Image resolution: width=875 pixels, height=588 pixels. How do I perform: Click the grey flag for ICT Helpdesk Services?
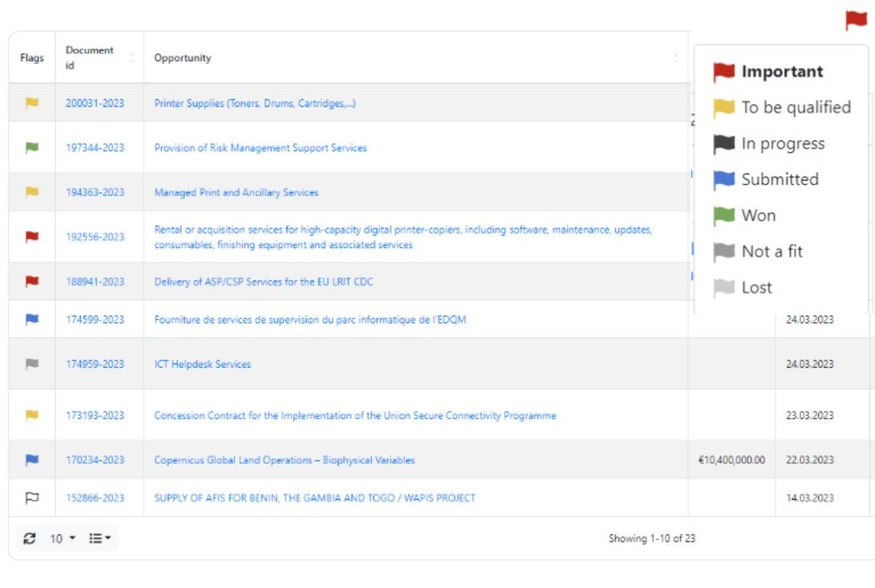(32, 364)
